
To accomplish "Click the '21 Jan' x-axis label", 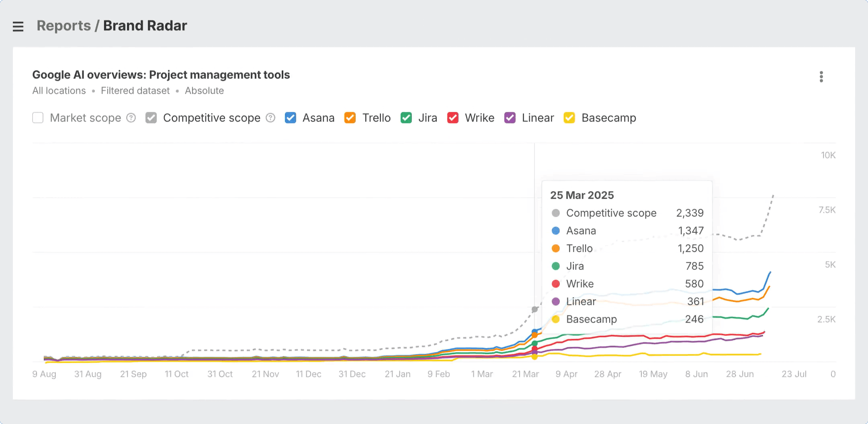I will (x=398, y=374).
